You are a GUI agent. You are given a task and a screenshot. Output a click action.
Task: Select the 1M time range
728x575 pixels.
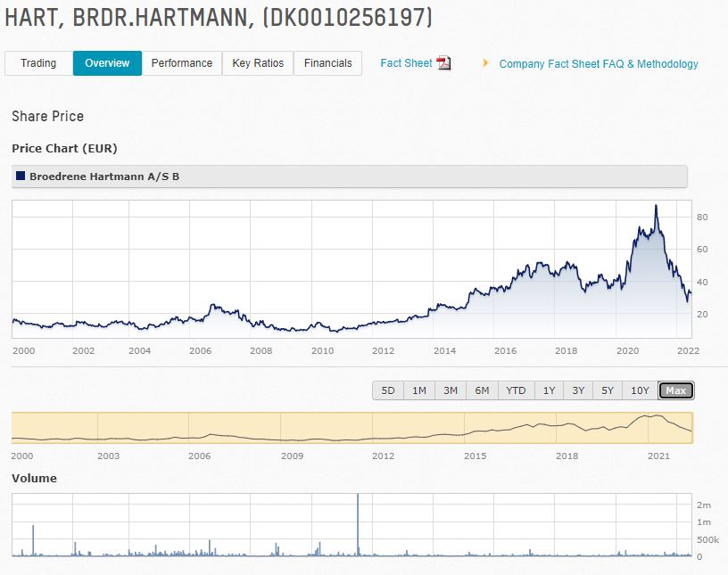click(419, 390)
